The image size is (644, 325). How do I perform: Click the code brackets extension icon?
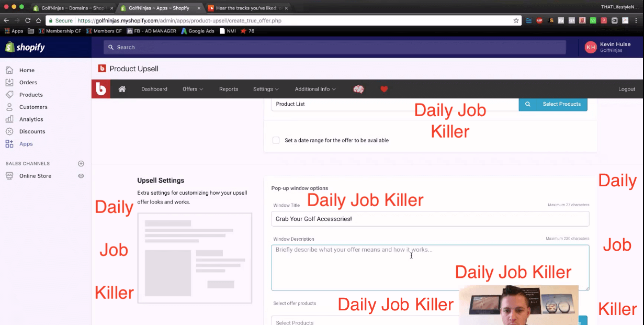[572, 20]
